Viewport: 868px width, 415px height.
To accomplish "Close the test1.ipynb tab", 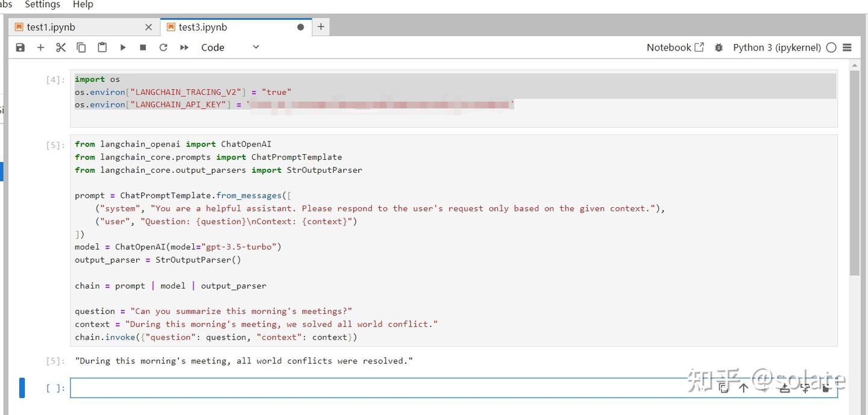I will pyautogui.click(x=149, y=27).
